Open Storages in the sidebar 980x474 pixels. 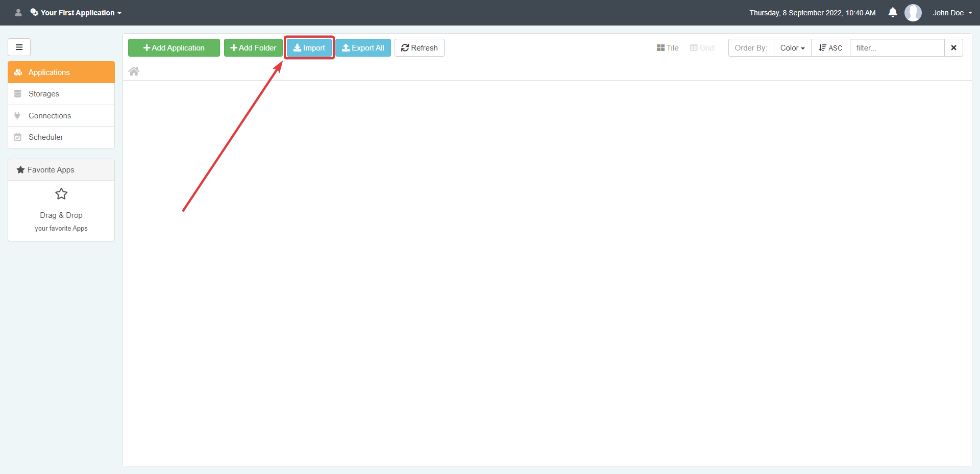click(44, 94)
